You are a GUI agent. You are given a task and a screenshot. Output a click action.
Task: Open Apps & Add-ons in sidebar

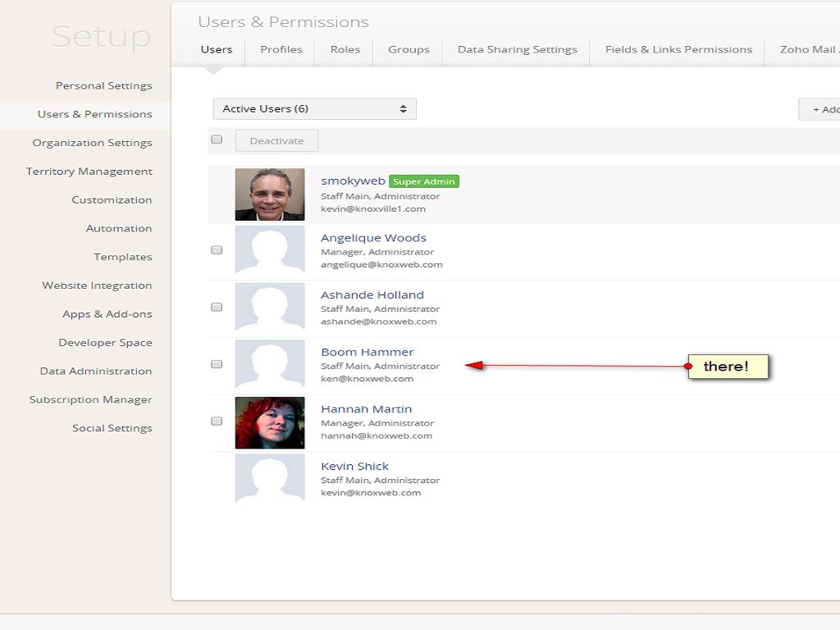107,314
